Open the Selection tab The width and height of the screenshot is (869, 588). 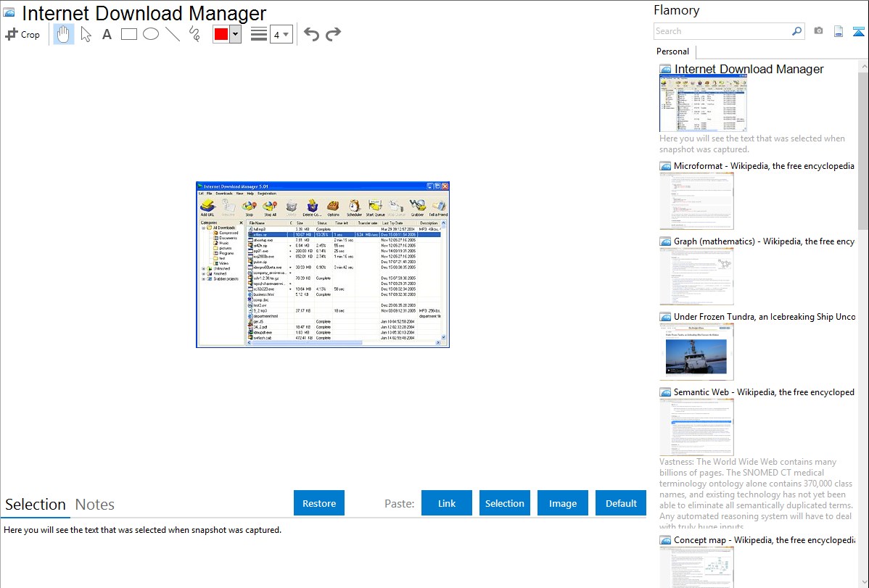tap(36, 505)
